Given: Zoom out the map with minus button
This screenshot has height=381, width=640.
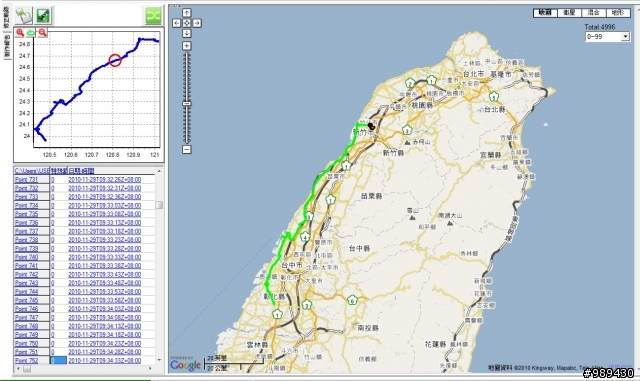Looking at the screenshot, I should tap(187, 149).
